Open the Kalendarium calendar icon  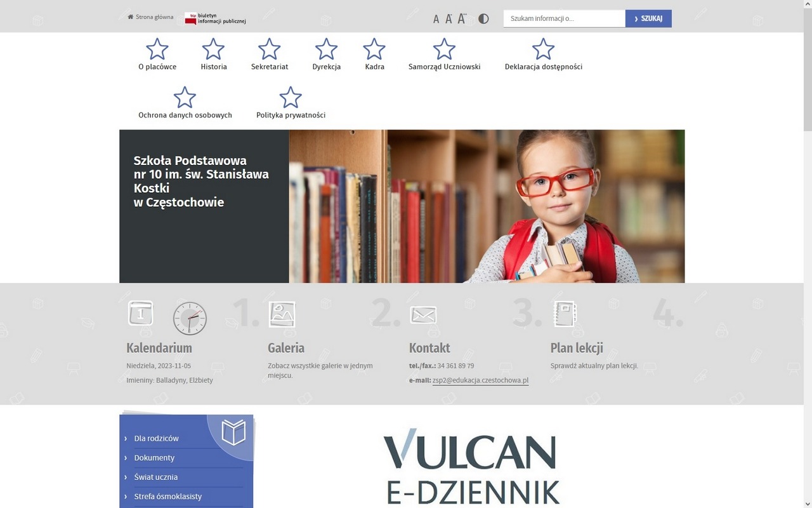tap(141, 313)
